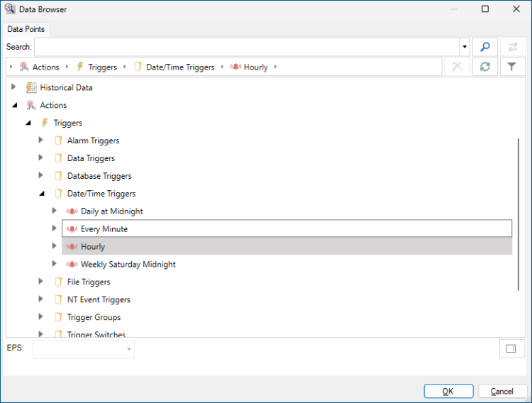Image resolution: width=532 pixels, height=403 pixels.
Task: Click the Historical Data node icon
Action: tap(31, 87)
